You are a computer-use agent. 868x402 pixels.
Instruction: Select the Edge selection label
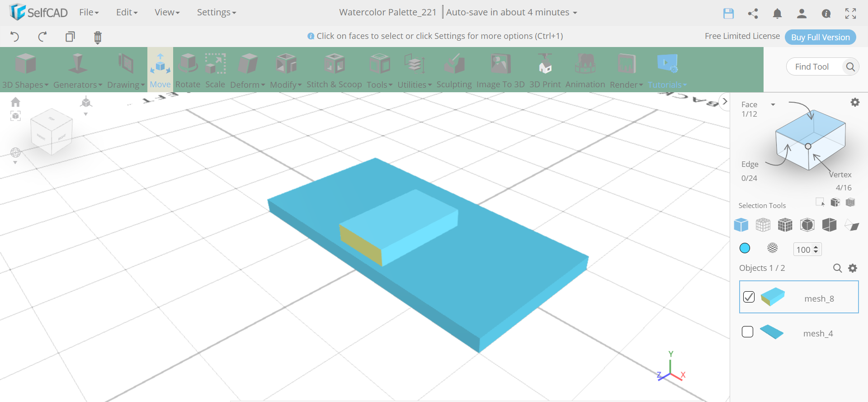click(750, 164)
